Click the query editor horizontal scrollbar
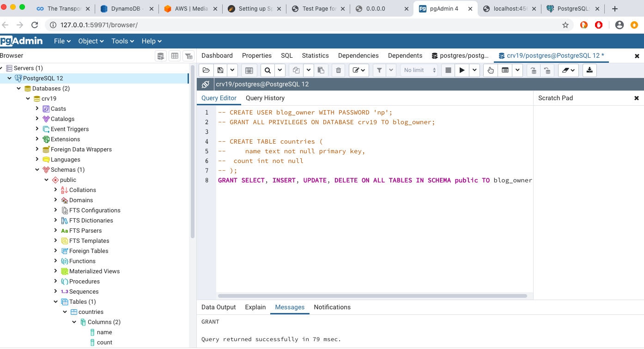This screenshot has width=644, height=349. [x=372, y=296]
